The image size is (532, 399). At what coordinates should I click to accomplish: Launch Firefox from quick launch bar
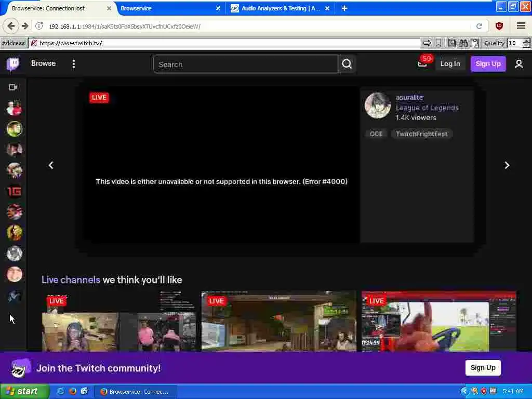point(72,391)
